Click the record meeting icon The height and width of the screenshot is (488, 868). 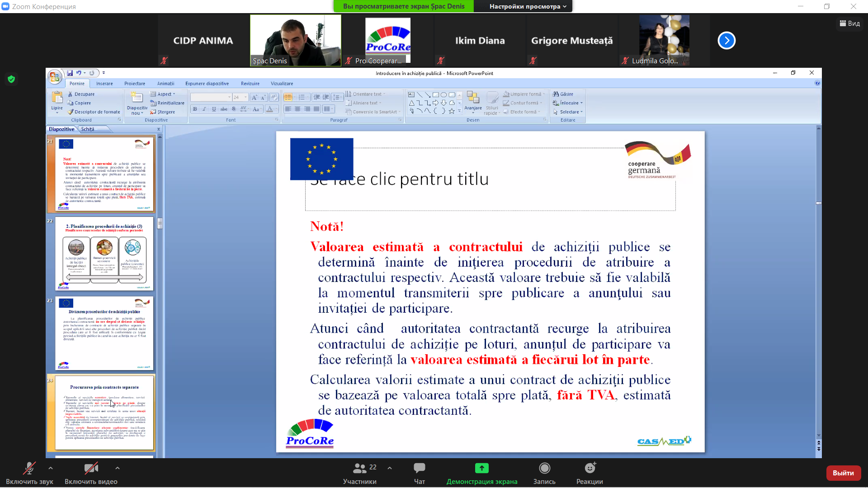pos(544,468)
